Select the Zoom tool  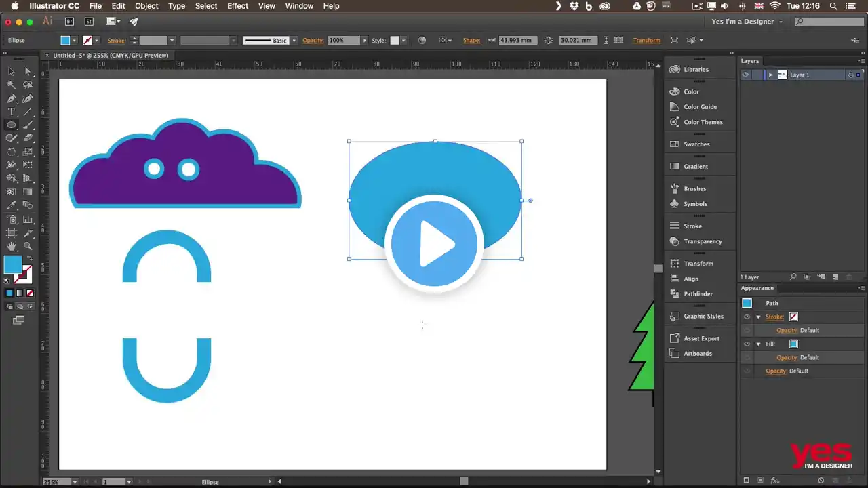pos(28,247)
